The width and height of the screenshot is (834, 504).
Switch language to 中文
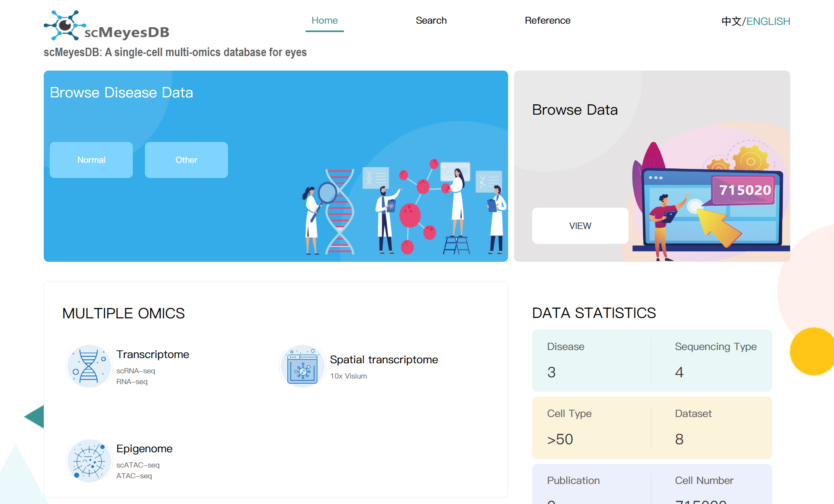[732, 21]
